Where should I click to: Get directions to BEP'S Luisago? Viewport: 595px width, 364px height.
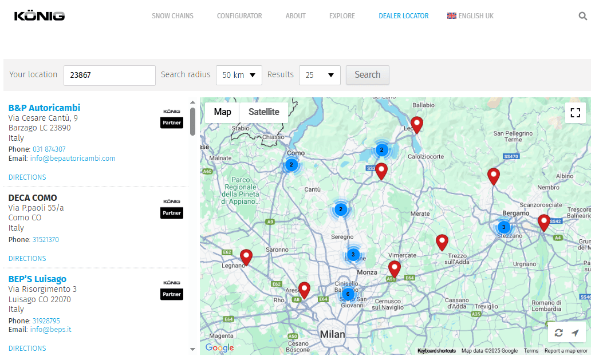[x=27, y=348]
